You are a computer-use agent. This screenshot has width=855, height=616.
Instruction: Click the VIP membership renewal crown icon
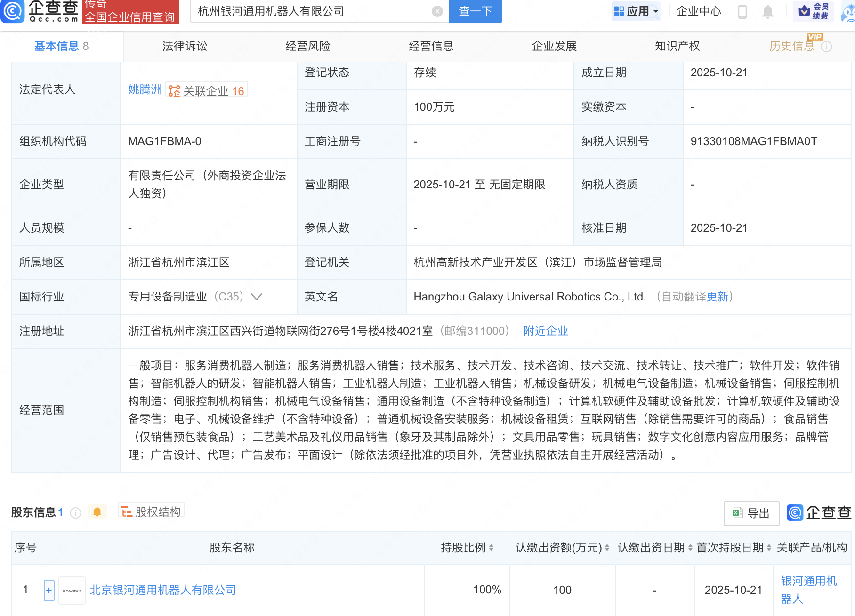(805, 10)
